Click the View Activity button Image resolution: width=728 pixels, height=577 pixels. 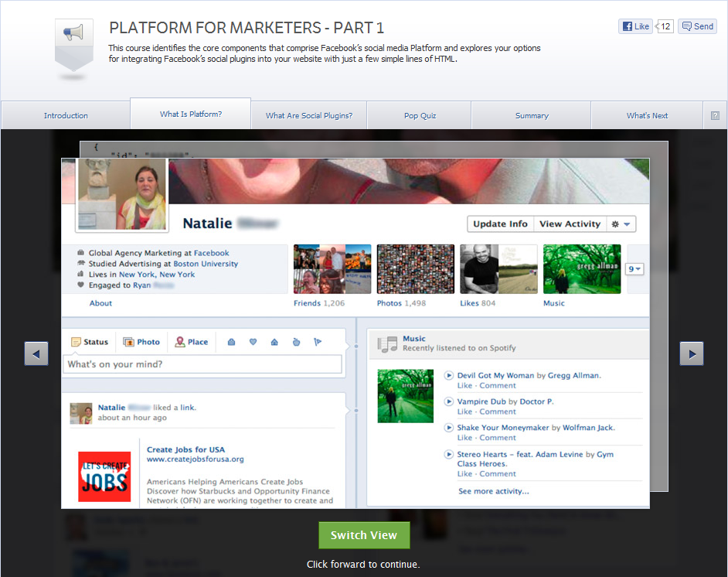[x=570, y=224]
